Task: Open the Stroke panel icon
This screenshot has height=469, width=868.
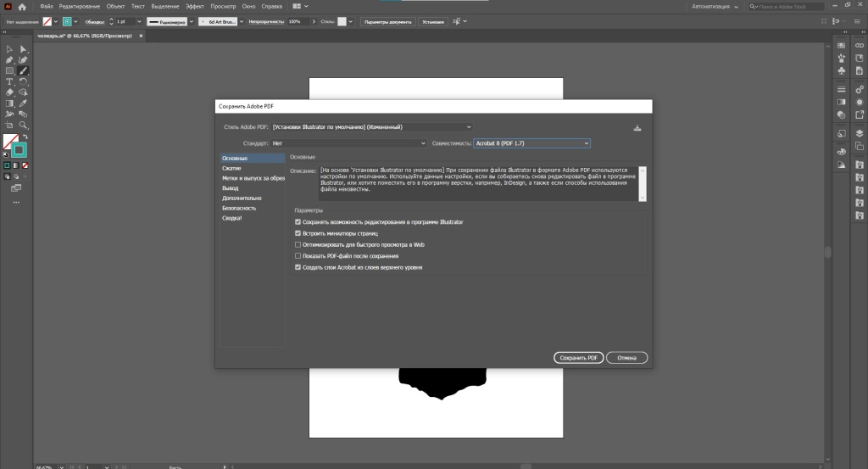Action: click(842, 89)
